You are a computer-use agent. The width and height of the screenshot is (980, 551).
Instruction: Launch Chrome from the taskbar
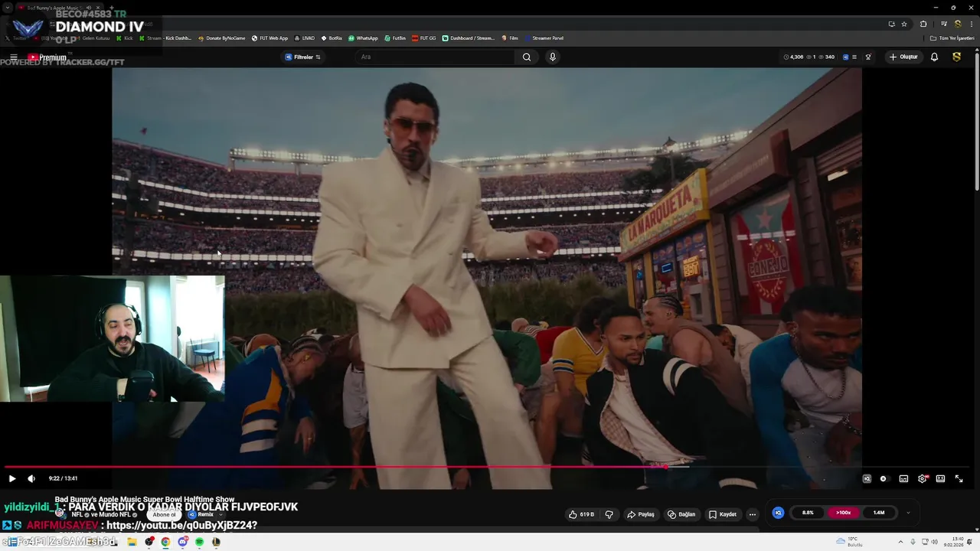[165, 542]
